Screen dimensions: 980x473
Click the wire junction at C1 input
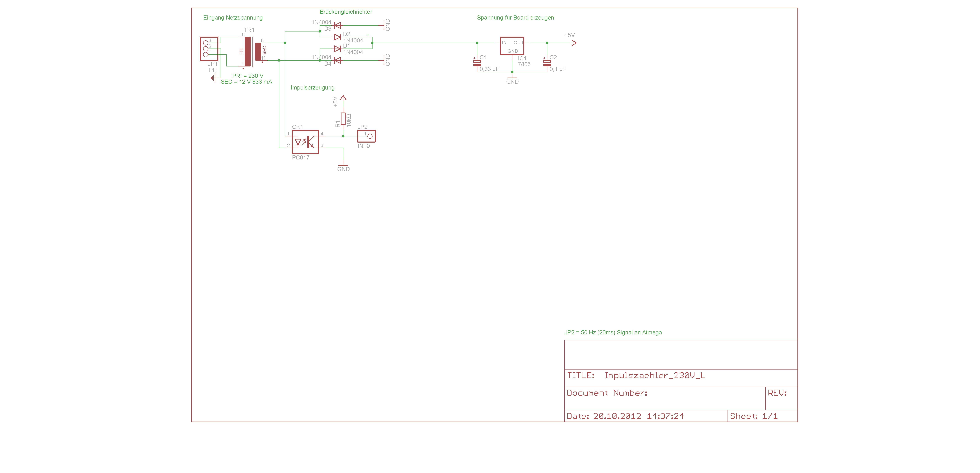pos(477,43)
